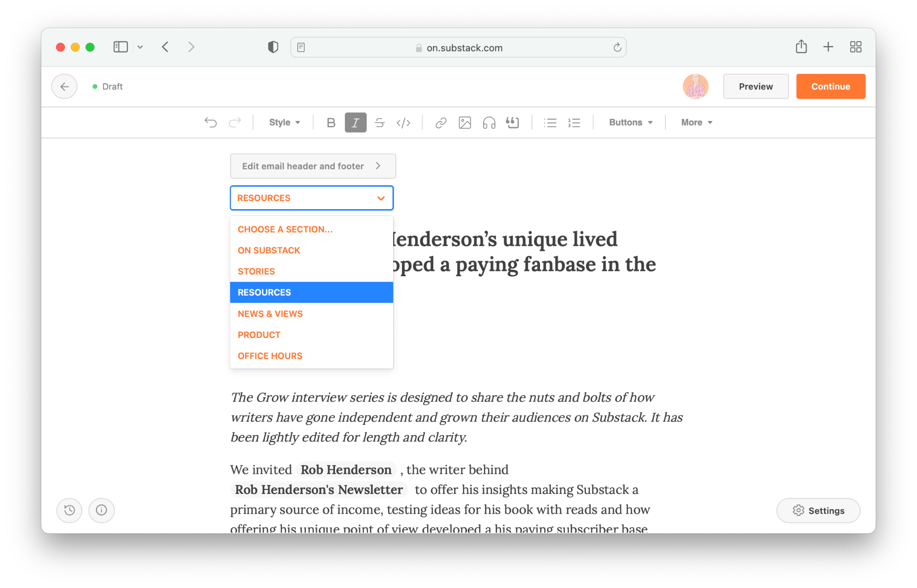Click the redo icon in the toolbar

(x=235, y=122)
